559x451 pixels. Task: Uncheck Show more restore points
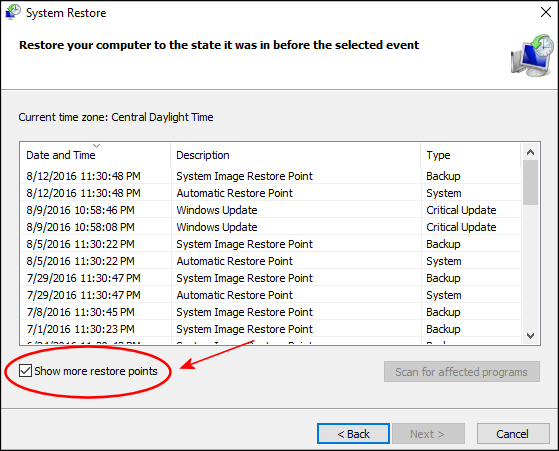[x=25, y=371]
